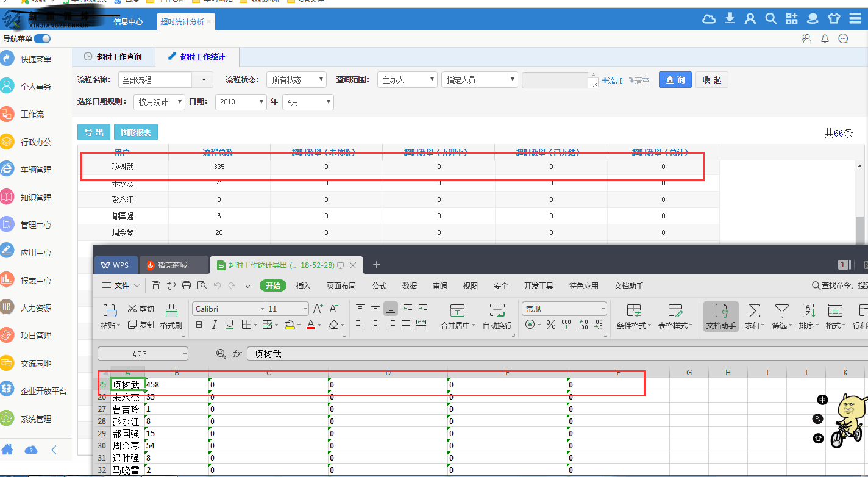The image size is (868, 477).
Task: Switch to the 超时工作查询 tab
Action: pos(113,57)
